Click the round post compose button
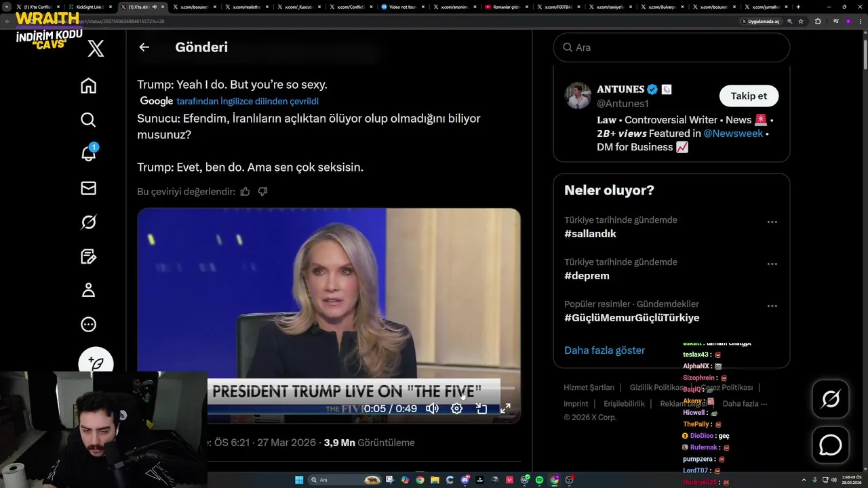868x488 pixels. [x=96, y=363]
